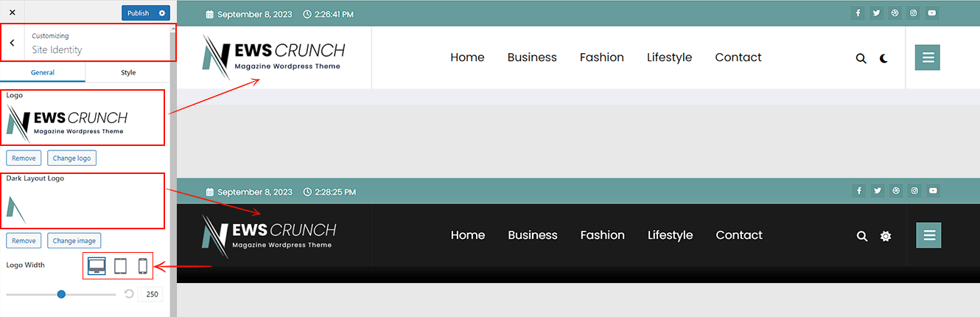Viewport: 980px width, 317px height.
Task: Switch to light mode with the sun icon
Action: click(885, 236)
